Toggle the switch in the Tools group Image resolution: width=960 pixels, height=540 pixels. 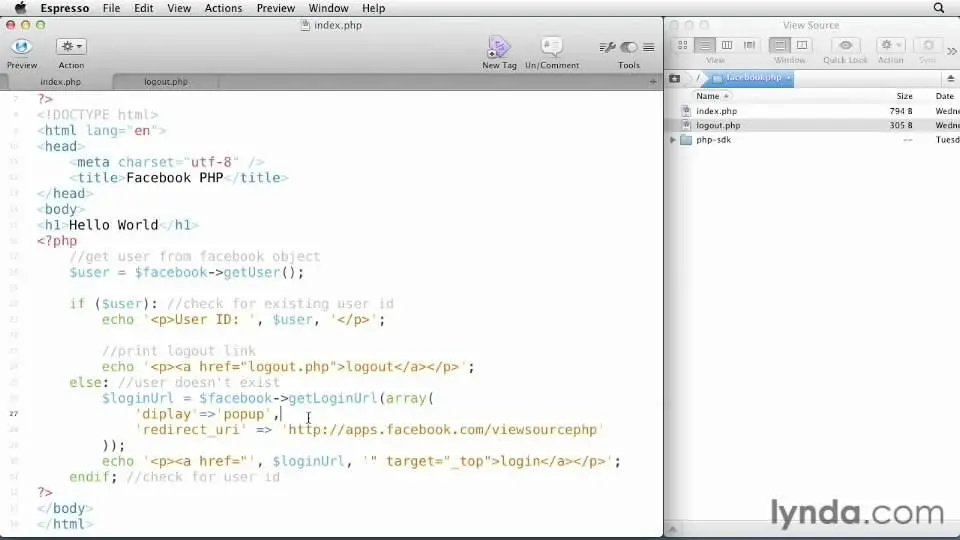click(x=629, y=47)
